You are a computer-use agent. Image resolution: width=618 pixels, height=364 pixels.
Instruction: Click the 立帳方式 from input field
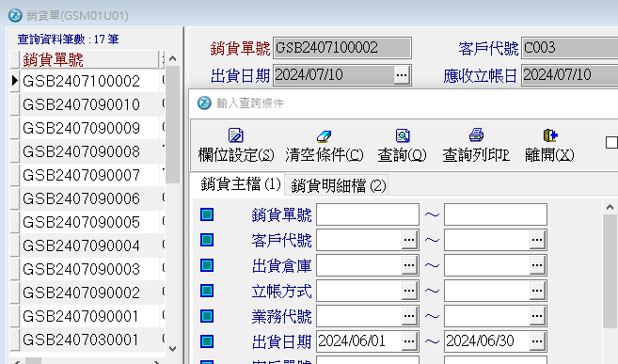coord(359,291)
